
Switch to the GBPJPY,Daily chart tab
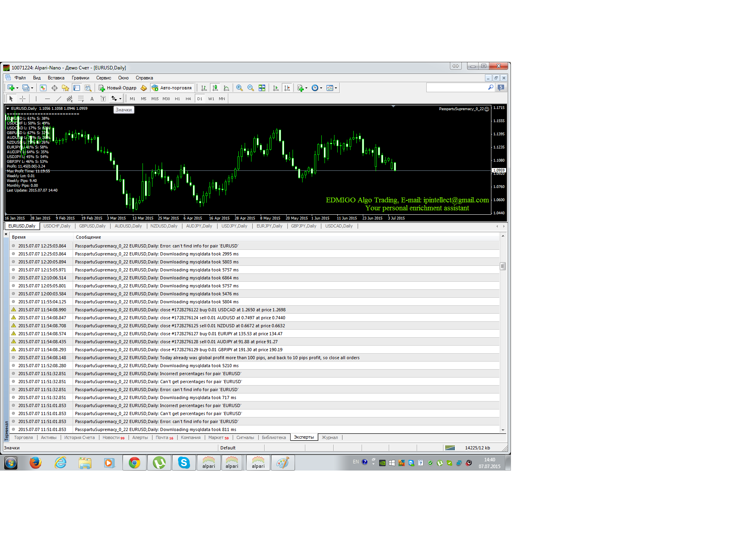(x=304, y=226)
